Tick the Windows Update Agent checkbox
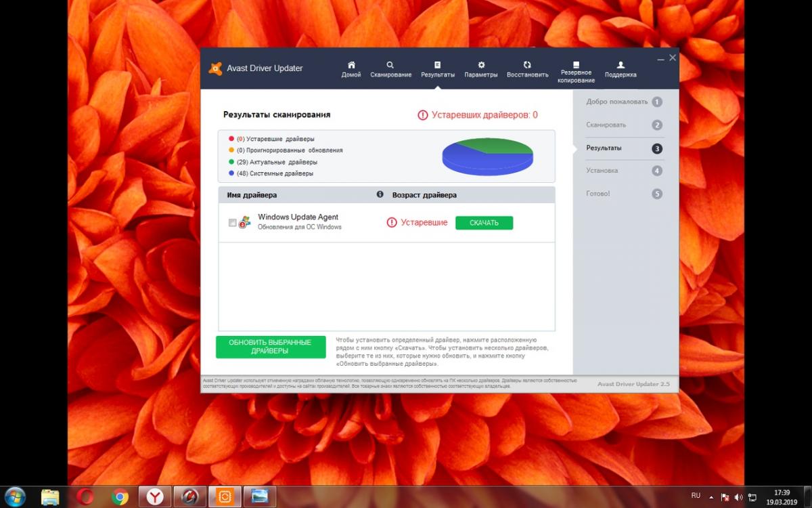 [x=233, y=223]
